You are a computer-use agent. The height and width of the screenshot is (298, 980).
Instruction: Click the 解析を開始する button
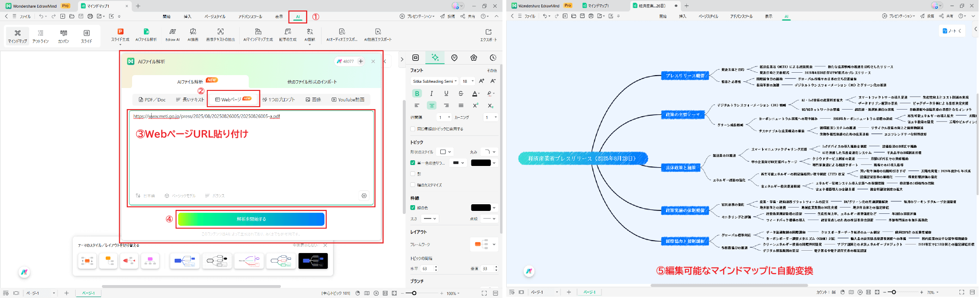[251, 219]
